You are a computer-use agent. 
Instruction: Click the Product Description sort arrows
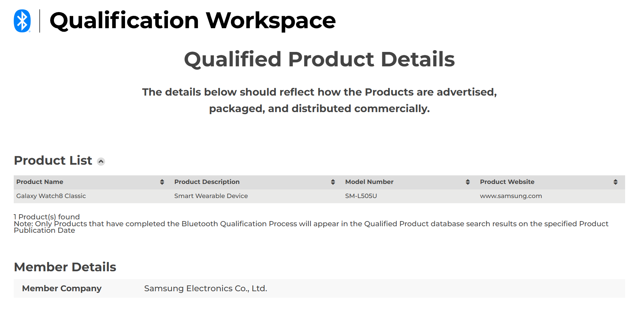click(333, 182)
